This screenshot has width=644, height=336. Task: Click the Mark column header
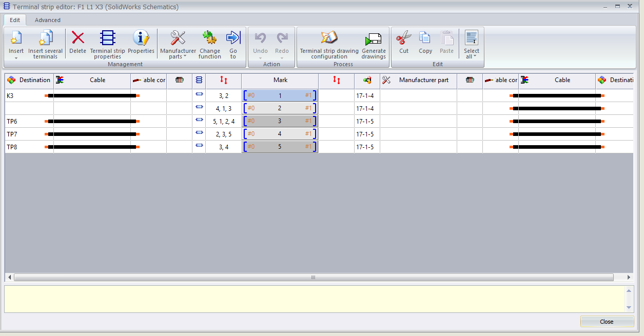[x=280, y=80]
